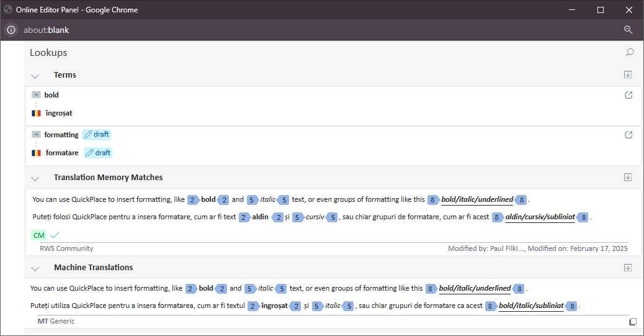Click the îngroșat word in MT target
Image resolution: width=644 pixels, height=336 pixels.
274,306
